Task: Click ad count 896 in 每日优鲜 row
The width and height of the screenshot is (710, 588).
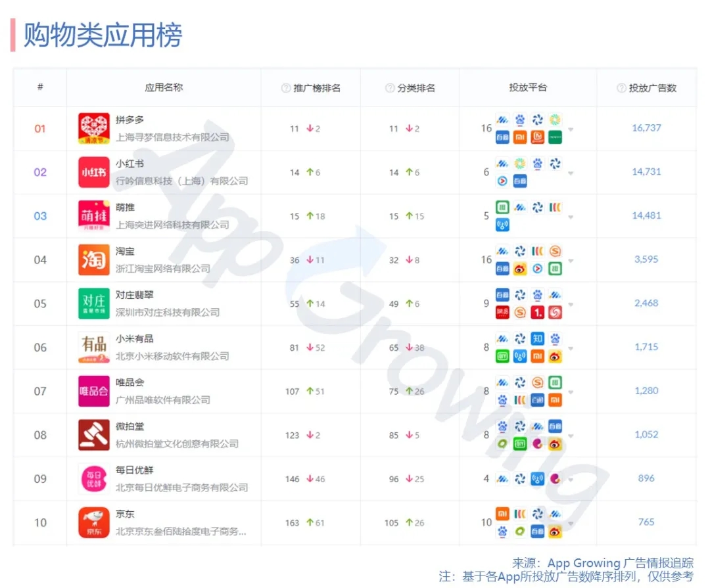Action: [646, 478]
